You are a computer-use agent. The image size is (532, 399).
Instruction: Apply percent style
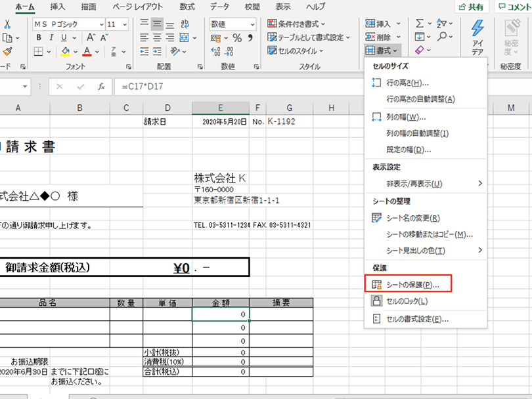coord(237,38)
